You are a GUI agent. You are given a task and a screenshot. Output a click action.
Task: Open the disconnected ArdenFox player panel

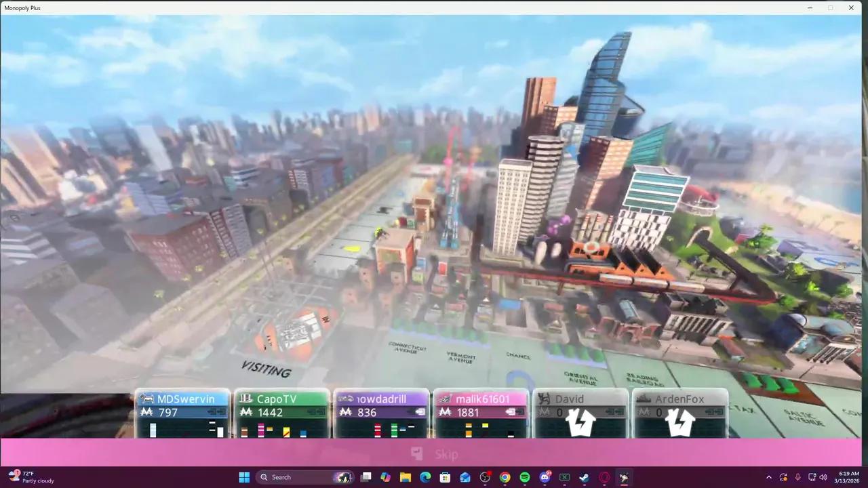[x=680, y=414]
